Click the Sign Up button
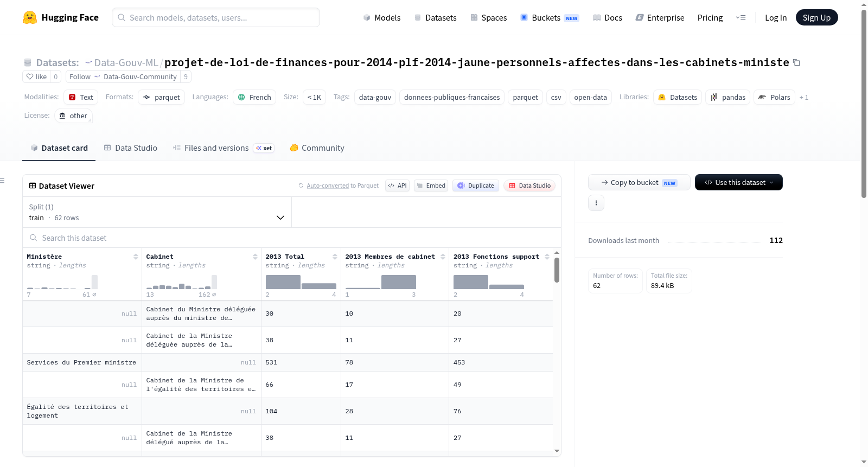868x467 pixels. click(816, 17)
